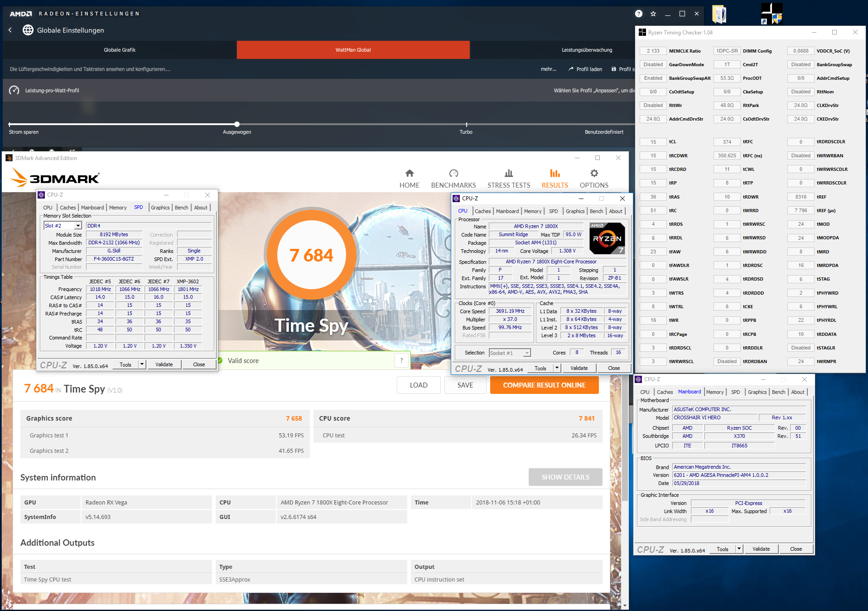Click the Part Number field F4-3600C15-8GTZ
The height and width of the screenshot is (611, 868).
coord(114,259)
